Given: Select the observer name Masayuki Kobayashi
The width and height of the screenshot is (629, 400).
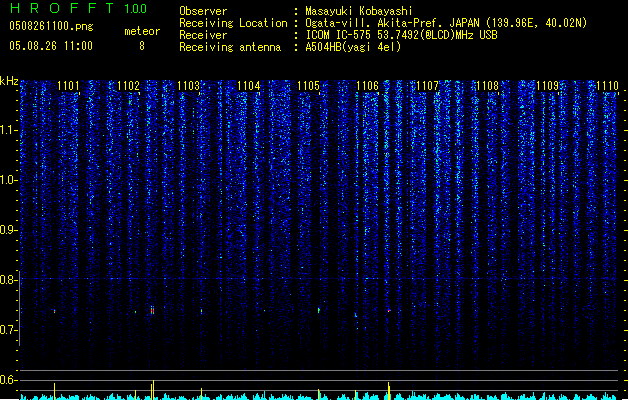Looking at the screenshot, I should coord(359,11).
